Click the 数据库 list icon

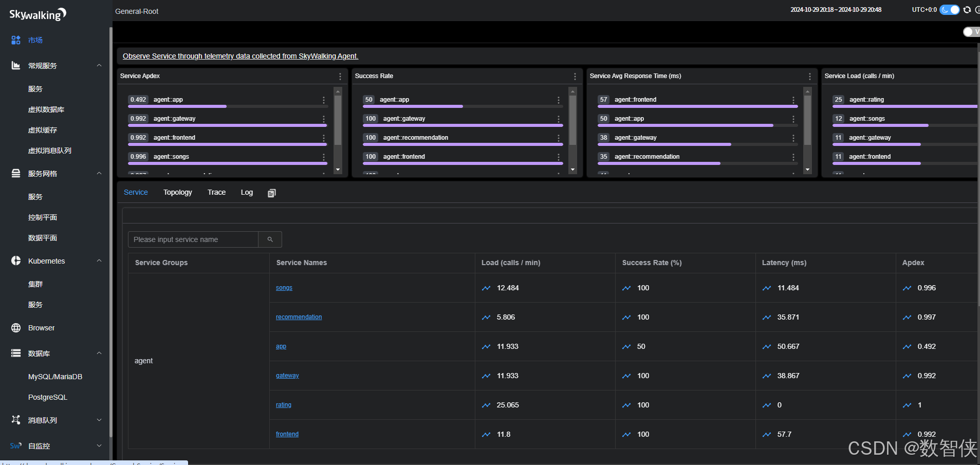tap(16, 354)
